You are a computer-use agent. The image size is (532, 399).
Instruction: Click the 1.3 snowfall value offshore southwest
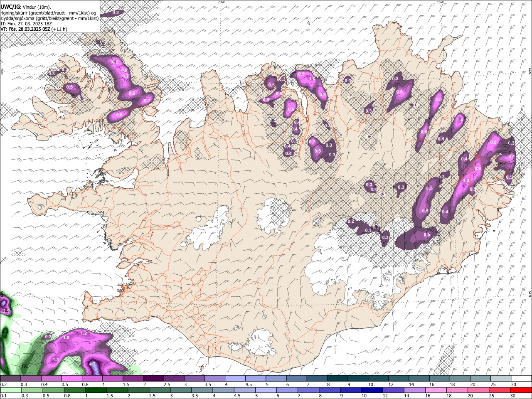pyautogui.click(x=56, y=360)
